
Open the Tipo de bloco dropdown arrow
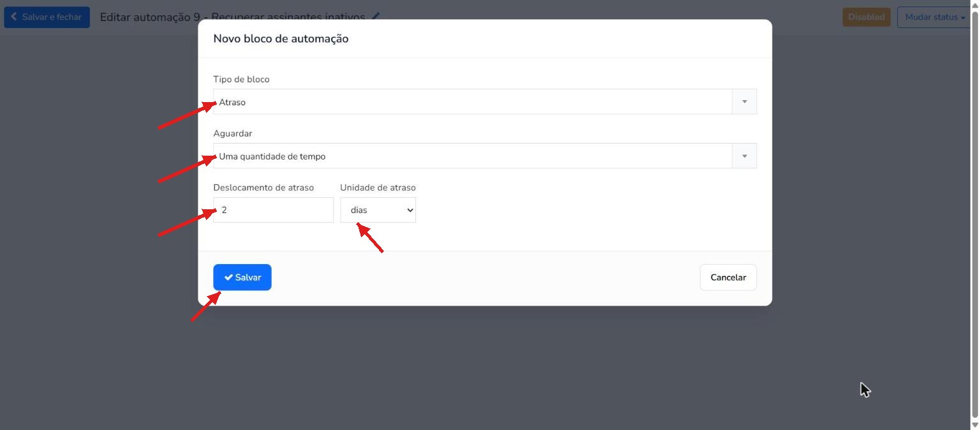(744, 102)
